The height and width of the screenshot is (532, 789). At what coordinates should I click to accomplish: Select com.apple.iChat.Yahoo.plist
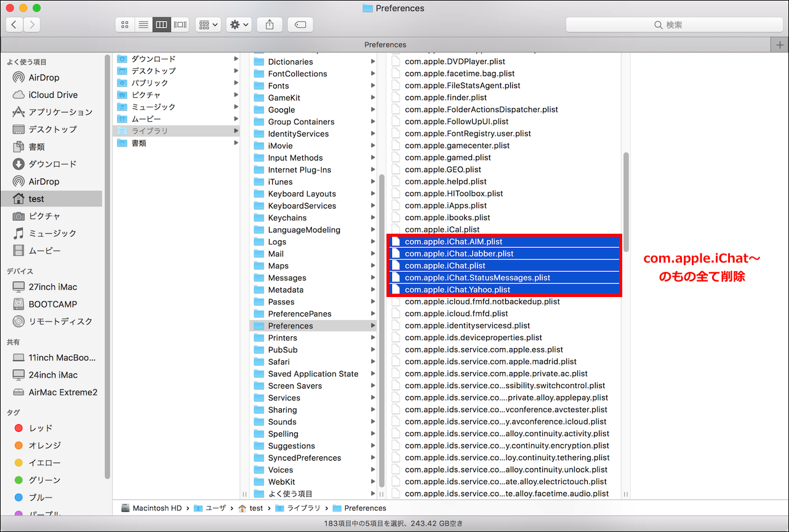coord(503,290)
